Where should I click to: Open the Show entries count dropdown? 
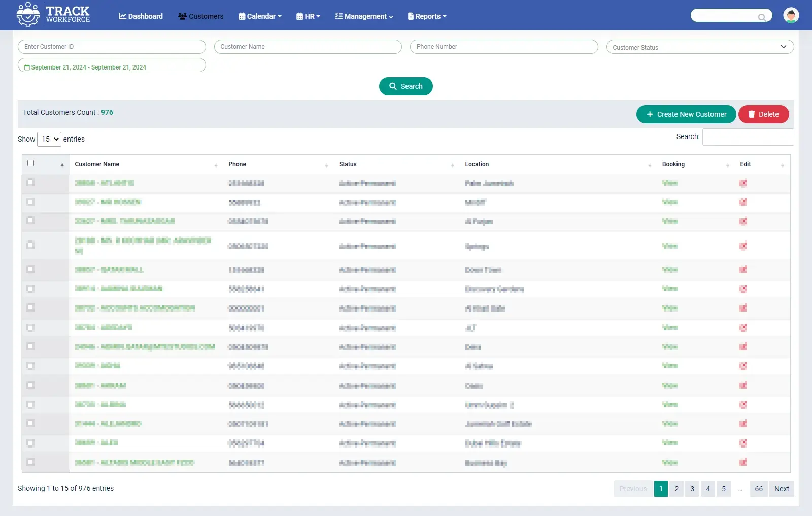click(x=49, y=139)
